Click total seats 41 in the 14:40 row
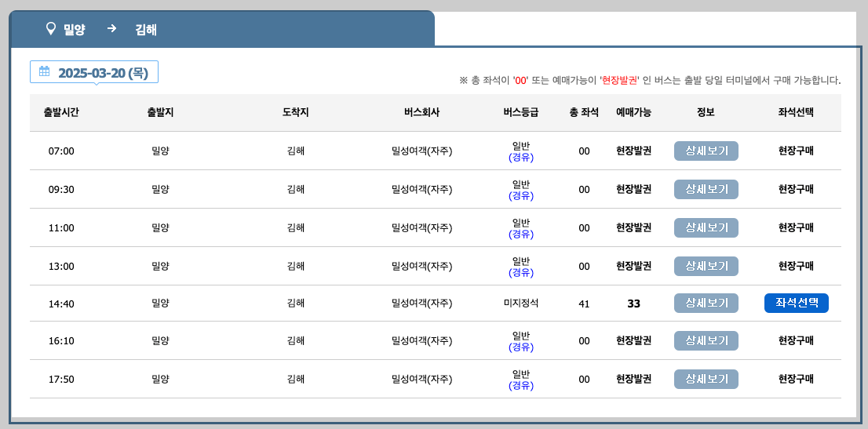 (x=584, y=304)
